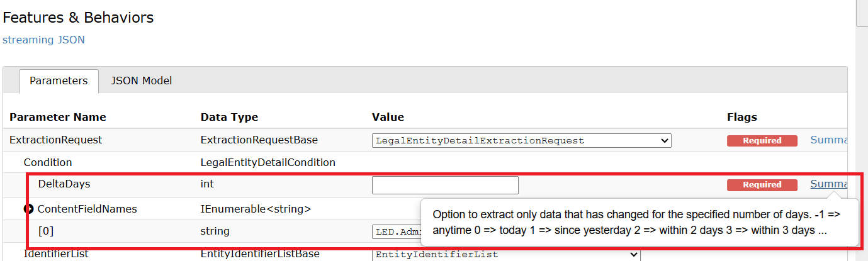Switch to the JSON Model tab
The image size is (868, 261).
(141, 81)
